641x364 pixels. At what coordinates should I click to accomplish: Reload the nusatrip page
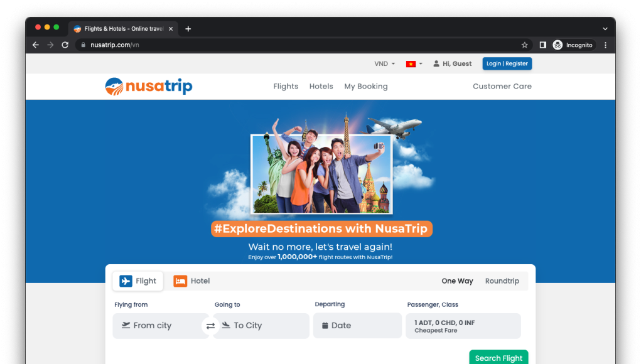65,45
